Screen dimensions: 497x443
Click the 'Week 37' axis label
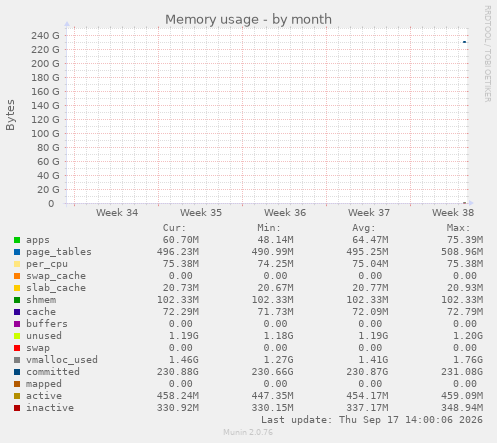pos(369,213)
